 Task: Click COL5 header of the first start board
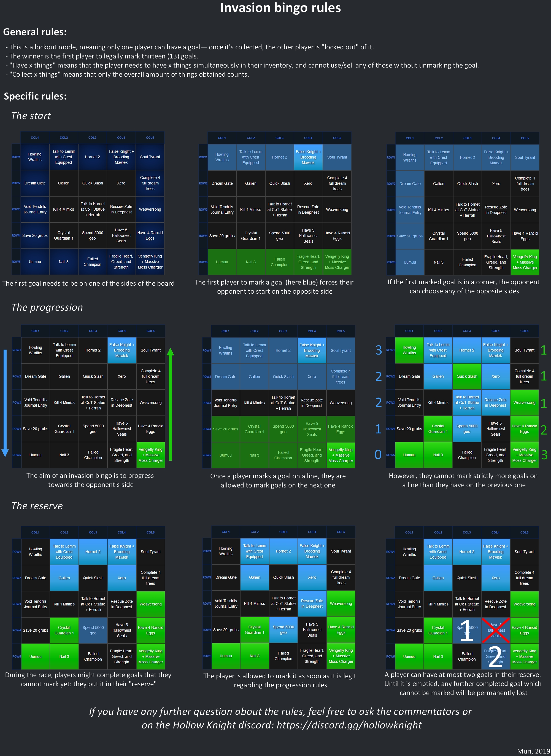(x=150, y=138)
